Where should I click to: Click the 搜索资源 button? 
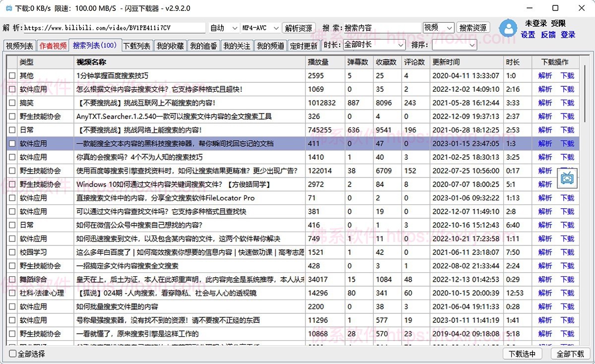coord(473,28)
